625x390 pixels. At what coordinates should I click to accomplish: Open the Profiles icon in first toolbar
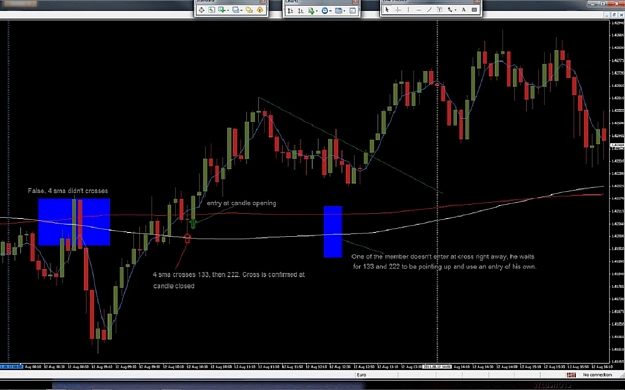pos(235,10)
